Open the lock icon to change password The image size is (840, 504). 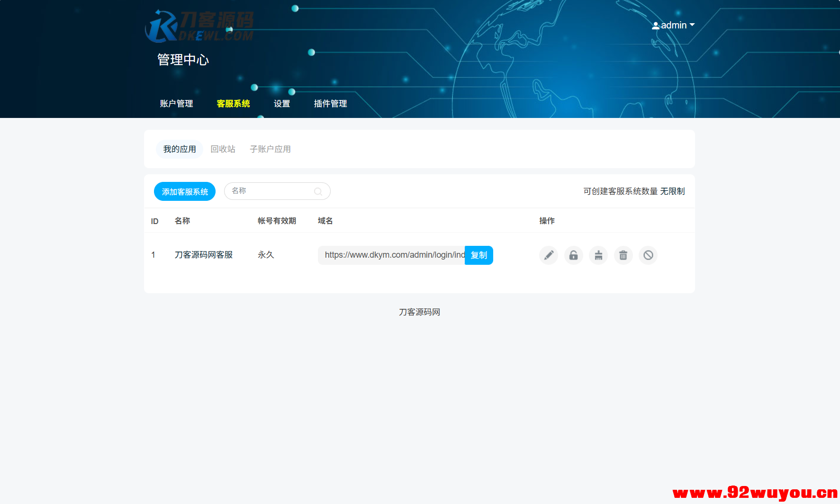573,255
